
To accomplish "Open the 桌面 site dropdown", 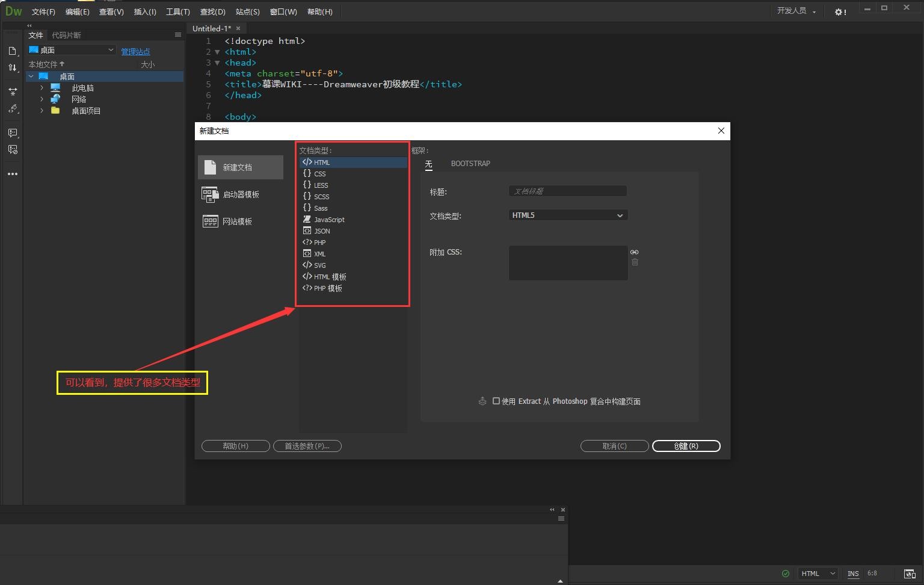I will pos(72,50).
